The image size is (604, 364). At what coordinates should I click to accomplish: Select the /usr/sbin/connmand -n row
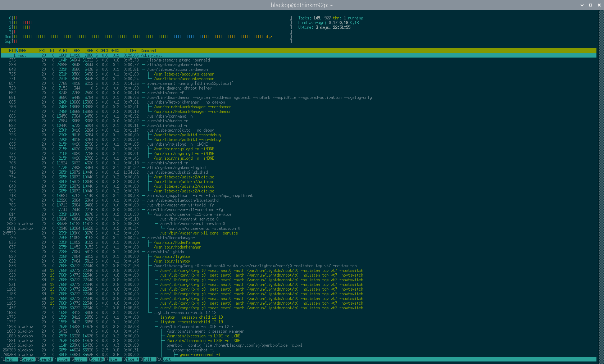[x=299, y=116]
